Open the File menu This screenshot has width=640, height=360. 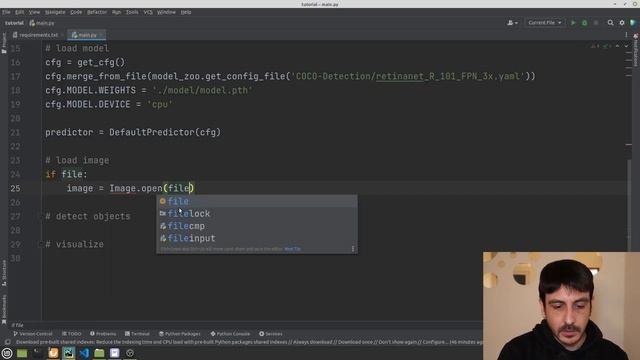point(6,12)
